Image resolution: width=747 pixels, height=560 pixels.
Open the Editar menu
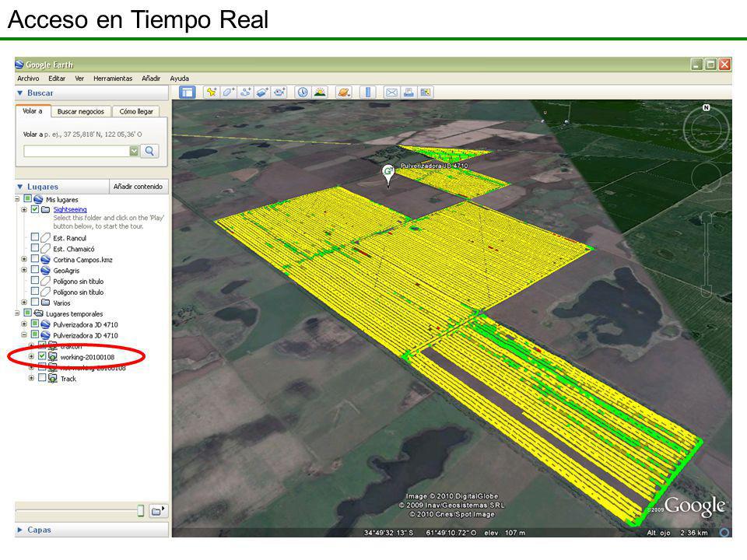pos(57,79)
